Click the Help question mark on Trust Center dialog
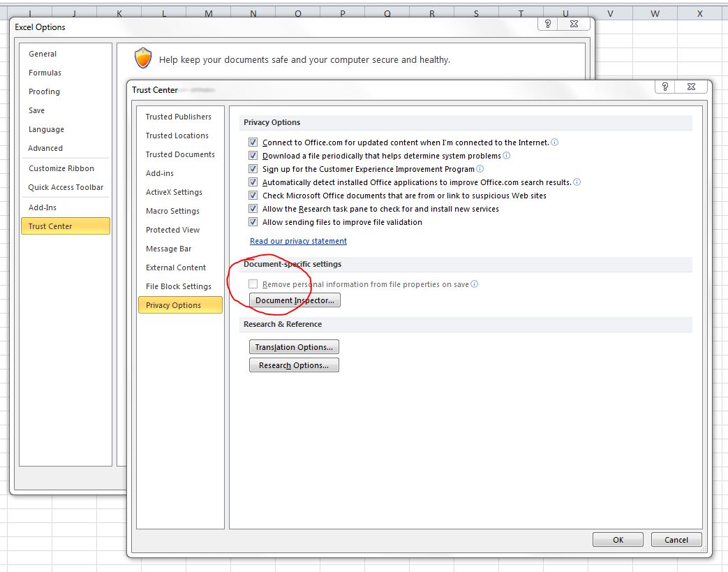Image resolution: width=728 pixels, height=572 pixels. [664, 87]
